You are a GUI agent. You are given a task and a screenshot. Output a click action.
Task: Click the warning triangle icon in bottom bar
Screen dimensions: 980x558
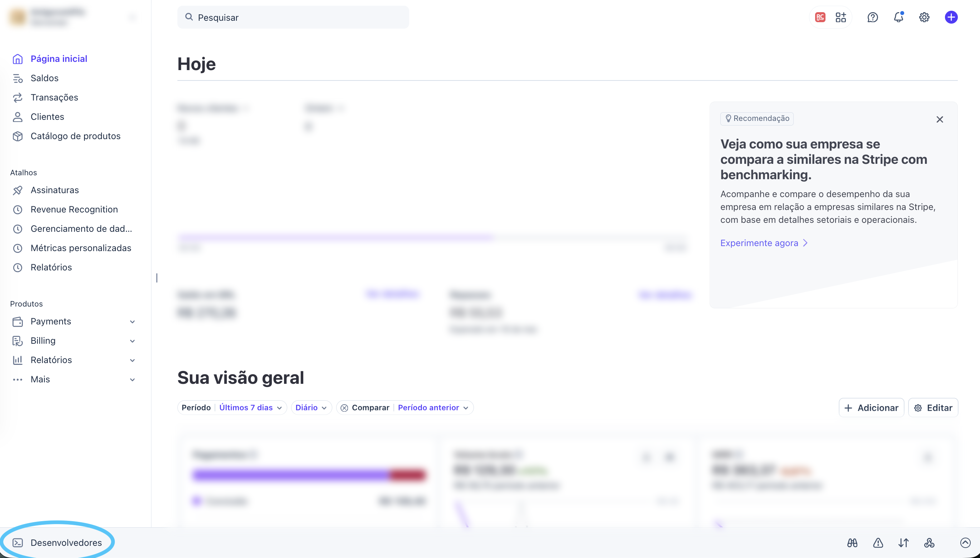tap(878, 543)
